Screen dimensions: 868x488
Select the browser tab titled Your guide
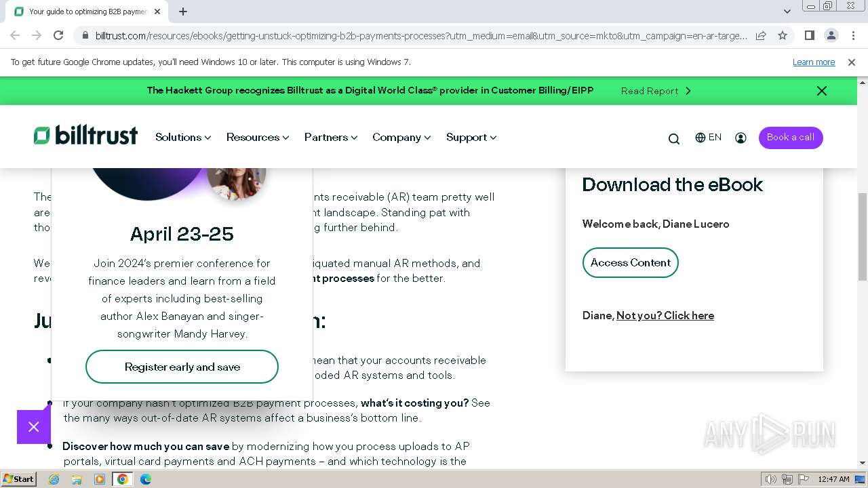coord(87,12)
